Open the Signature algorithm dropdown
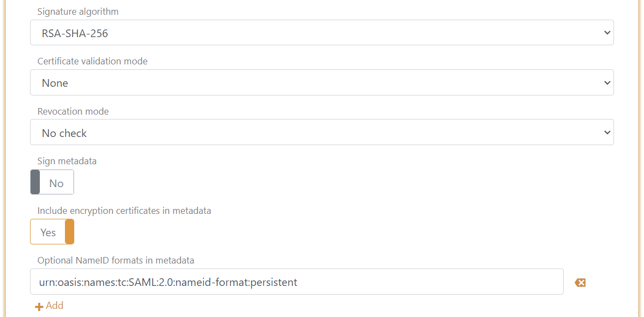The image size is (644, 317). [322, 32]
